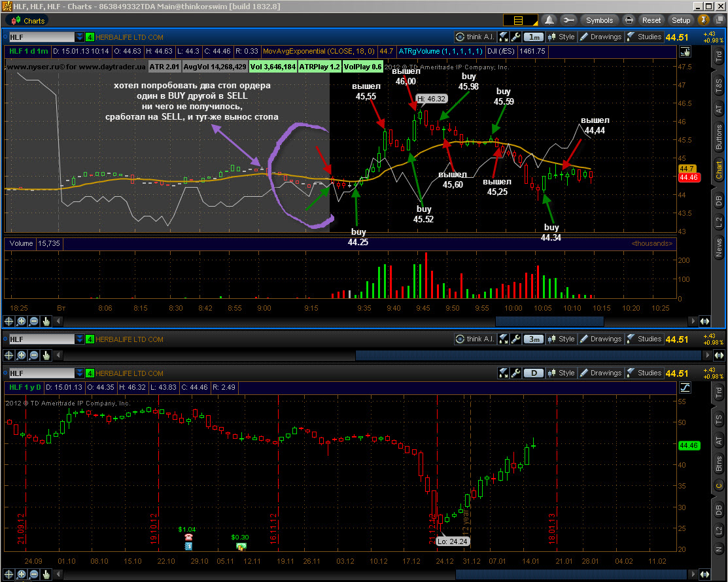Open think A.I. on the top chart
This screenshot has width=728, height=582.
[475, 37]
